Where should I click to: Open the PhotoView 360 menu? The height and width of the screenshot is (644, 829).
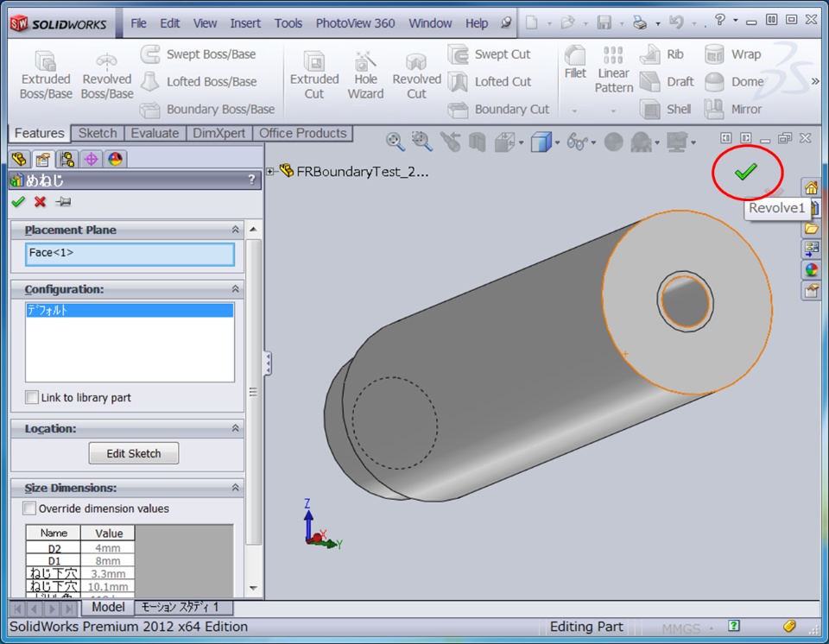tap(355, 23)
